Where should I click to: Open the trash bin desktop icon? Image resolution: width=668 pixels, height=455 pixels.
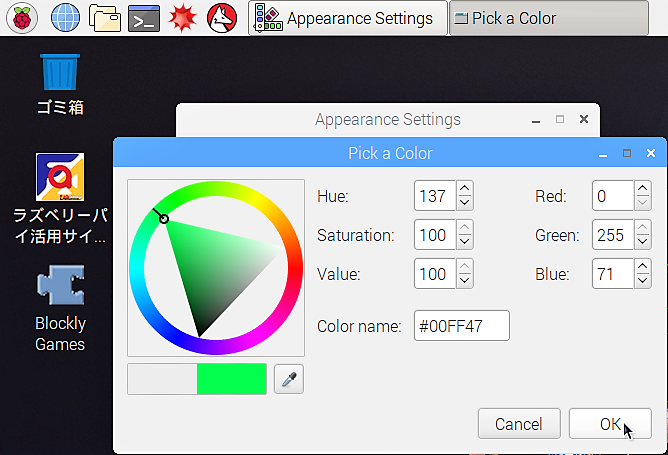coord(60,84)
